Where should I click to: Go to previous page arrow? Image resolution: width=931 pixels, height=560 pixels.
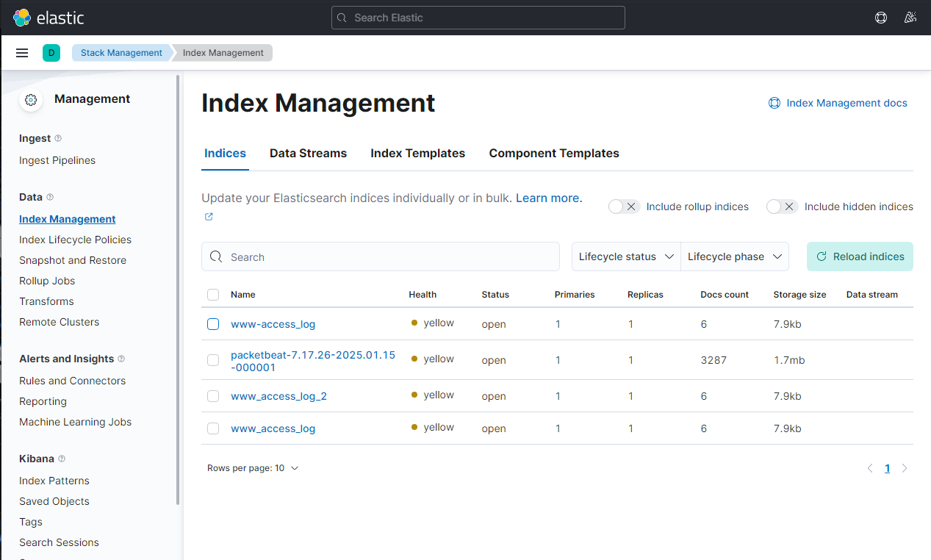[870, 468]
